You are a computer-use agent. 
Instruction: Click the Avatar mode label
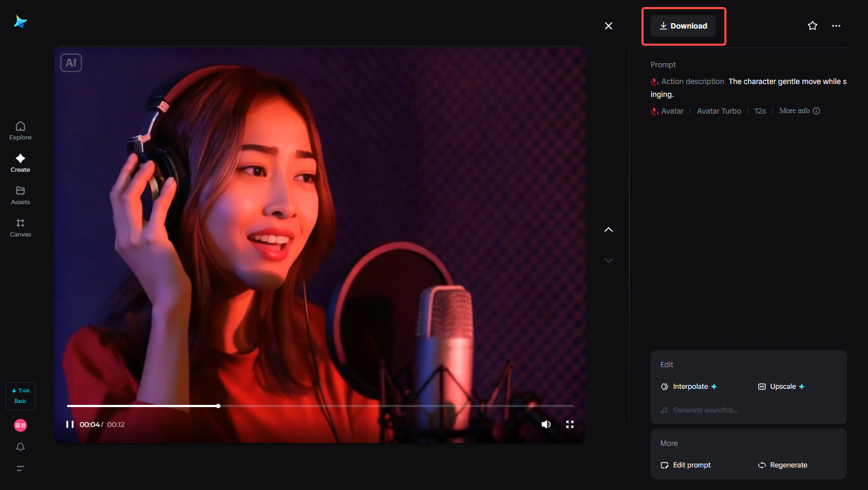pyautogui.click(x=667, y=111)
